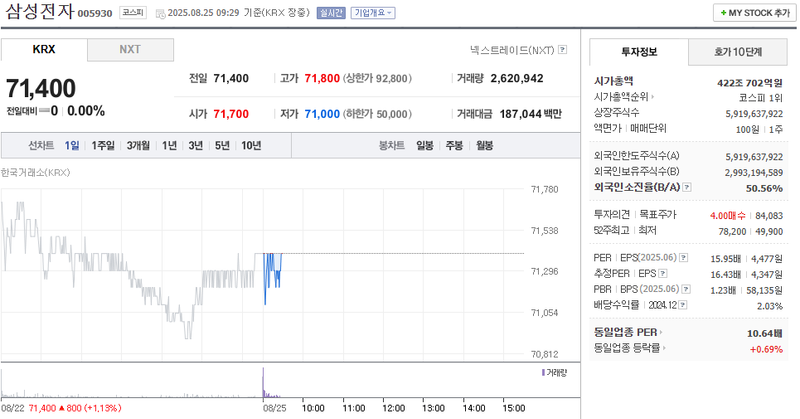Screen dimensions: 800x419
Task: Open the 호가10단계 tab
Action: pyautogui.click(x=738, y=52)
